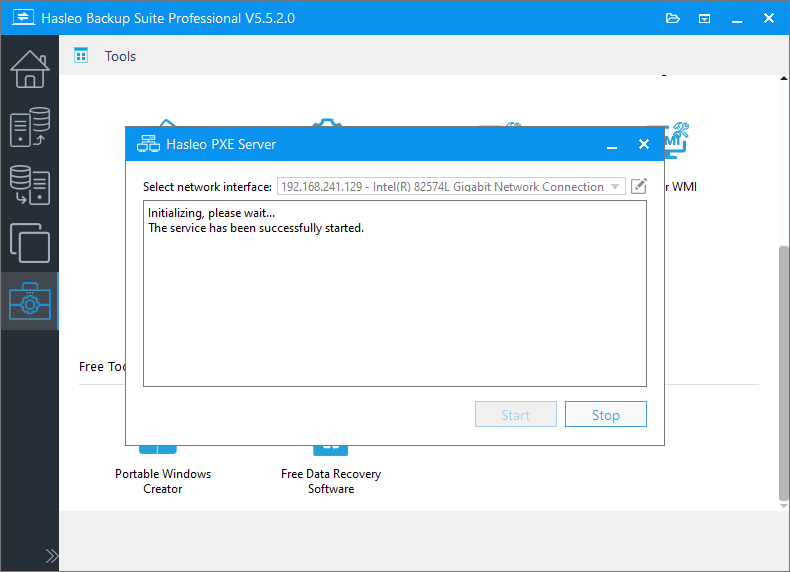
Task: Click the WMI repair tool icon
Action: pyautogui.click(x=677, y=140)
